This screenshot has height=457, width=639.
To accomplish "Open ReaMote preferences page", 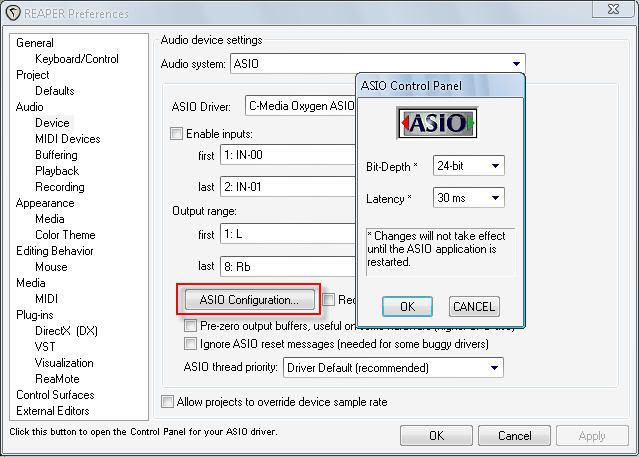I will coord(57,379).
